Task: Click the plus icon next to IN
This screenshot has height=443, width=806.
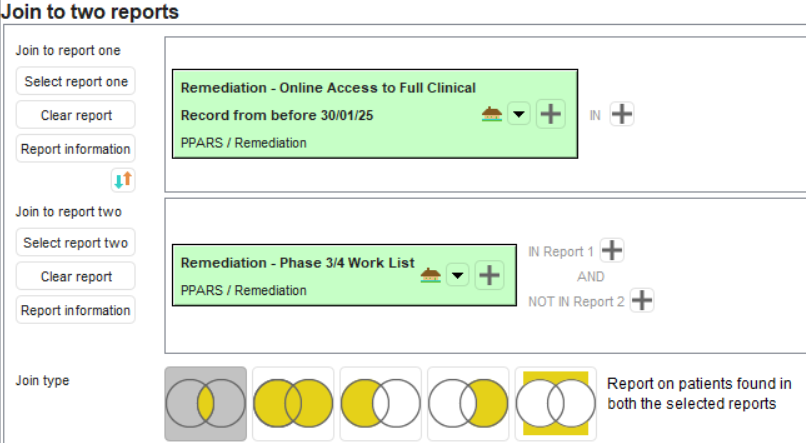Action: coord(622,114)
